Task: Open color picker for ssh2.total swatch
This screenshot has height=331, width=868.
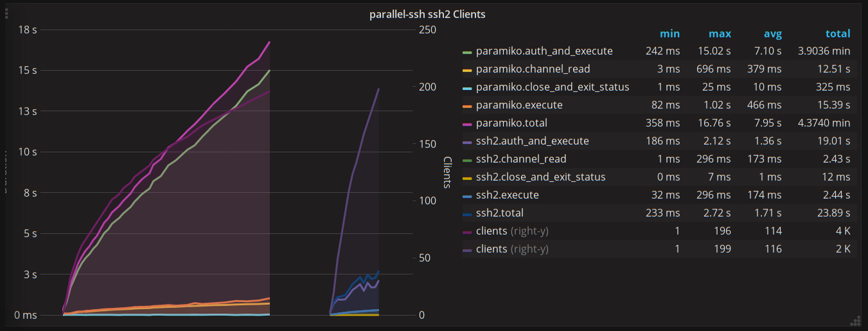Action: pyautogui.click(x=467, y=213)
